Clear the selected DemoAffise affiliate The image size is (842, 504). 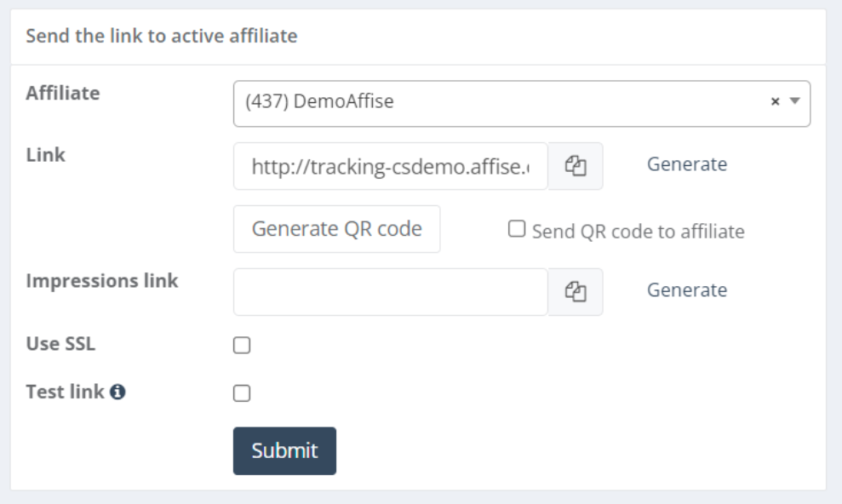click(775, 101)
